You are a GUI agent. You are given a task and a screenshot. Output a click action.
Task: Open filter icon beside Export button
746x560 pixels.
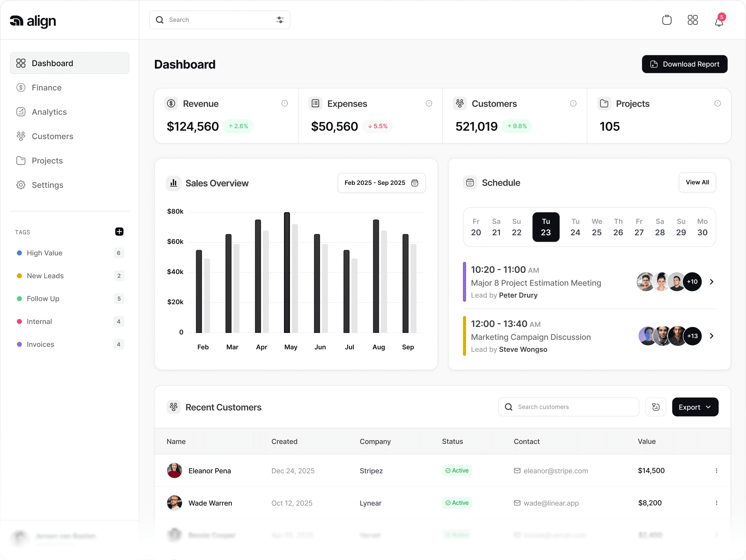[656, 407]
